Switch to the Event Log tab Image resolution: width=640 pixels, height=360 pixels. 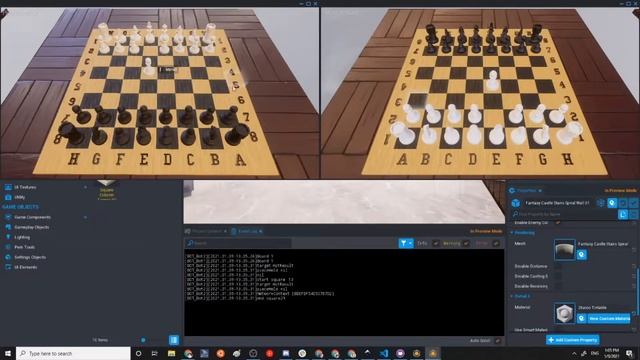[247, 231]
